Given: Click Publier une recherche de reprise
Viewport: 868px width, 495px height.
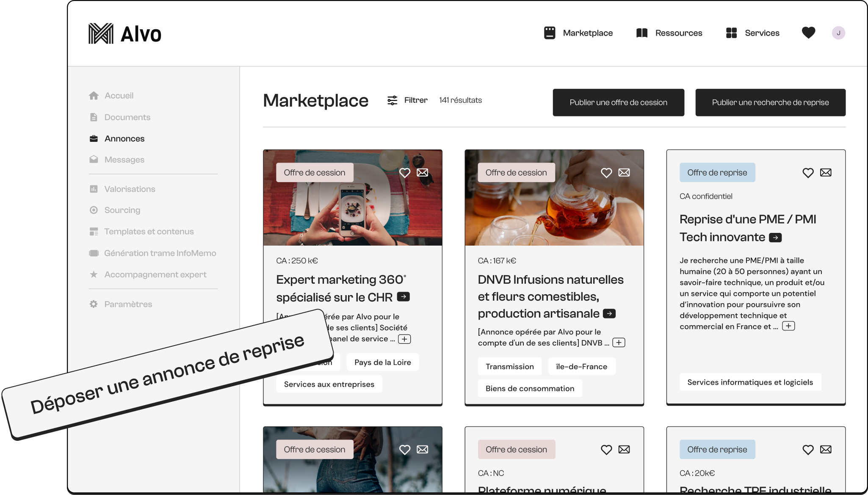Looking at the screenshot, I should (770, 102).
